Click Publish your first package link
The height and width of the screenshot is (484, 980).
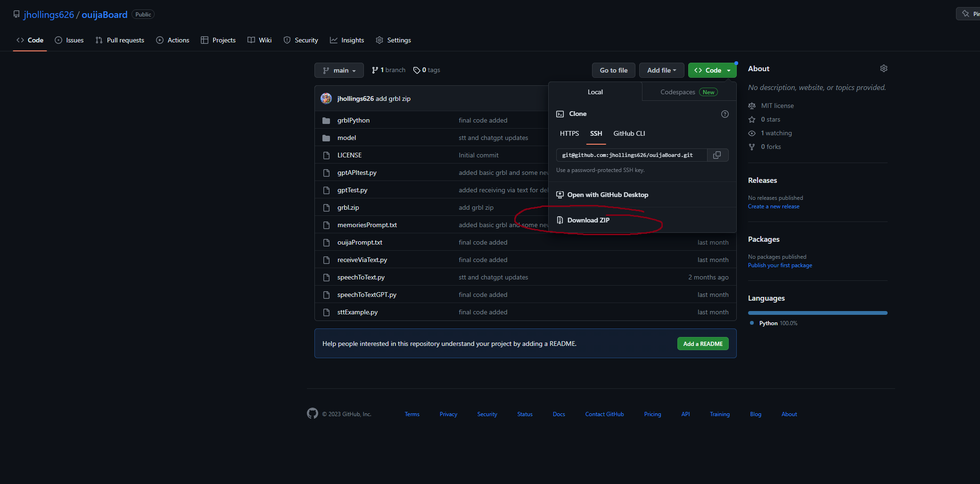click(780, 265)
